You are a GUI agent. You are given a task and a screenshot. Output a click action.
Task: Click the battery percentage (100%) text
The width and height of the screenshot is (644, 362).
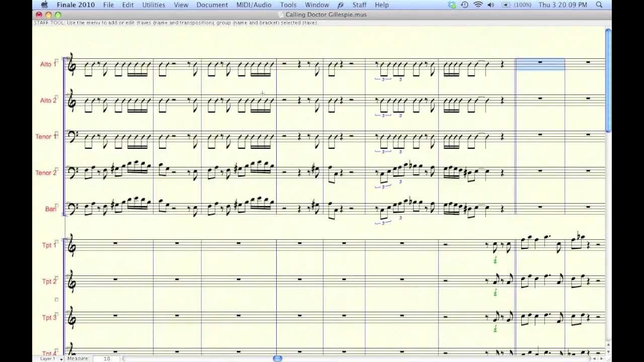tap(523, 5)
